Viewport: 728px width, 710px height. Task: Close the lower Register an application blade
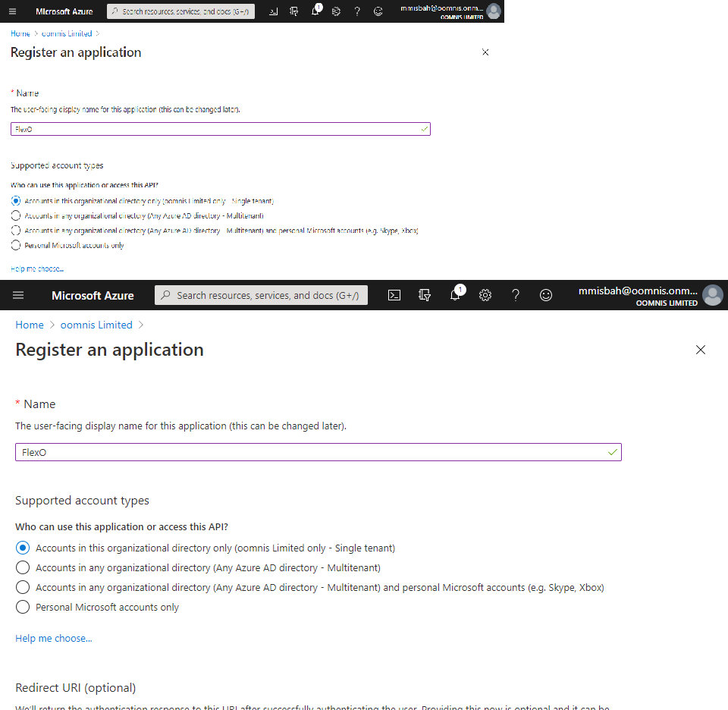[701, 350]
